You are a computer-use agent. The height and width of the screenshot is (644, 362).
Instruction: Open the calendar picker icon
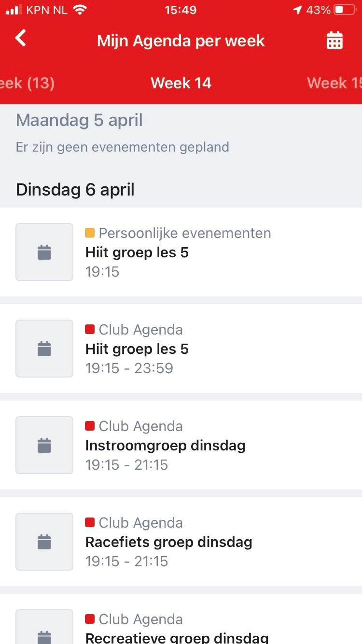[x=334, y=41]
